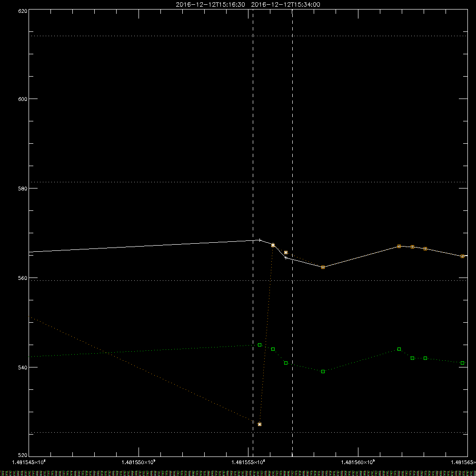Click the x-axis label 1.481555×10⁹
Viewport: 476px width, 476px height.
[x=248, y=462]
